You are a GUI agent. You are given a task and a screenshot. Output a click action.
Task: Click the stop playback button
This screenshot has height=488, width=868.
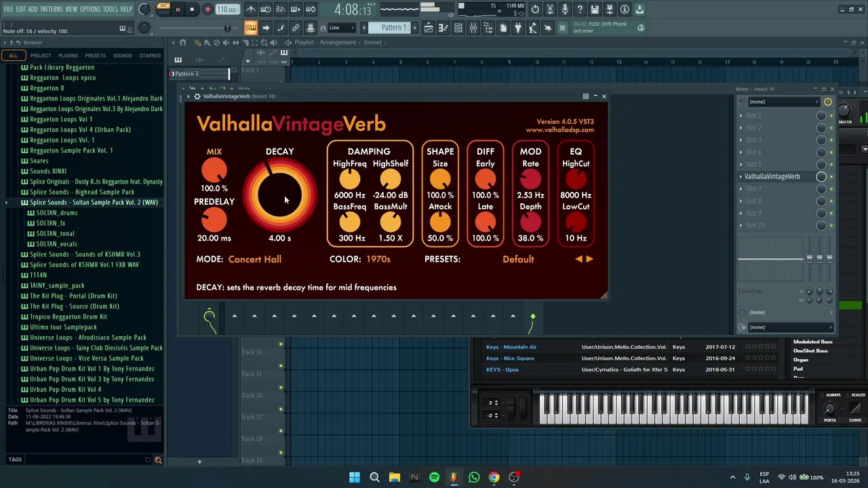click(x=192, y=9)
